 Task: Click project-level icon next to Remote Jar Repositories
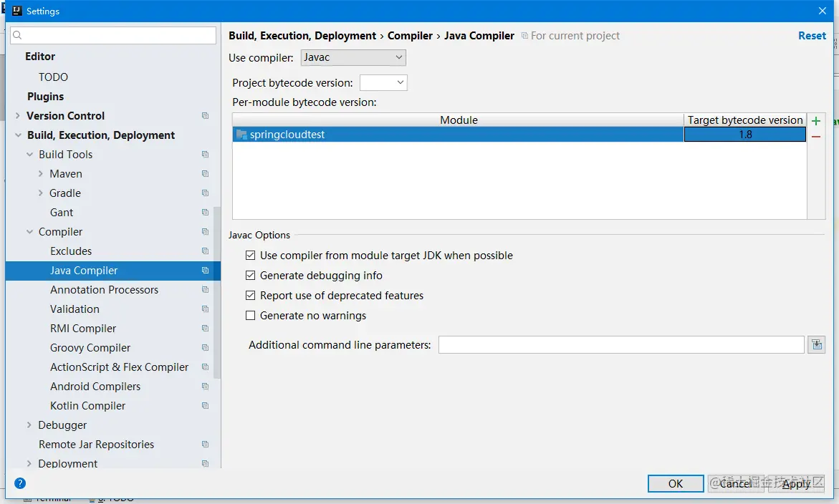click(205, 444)
